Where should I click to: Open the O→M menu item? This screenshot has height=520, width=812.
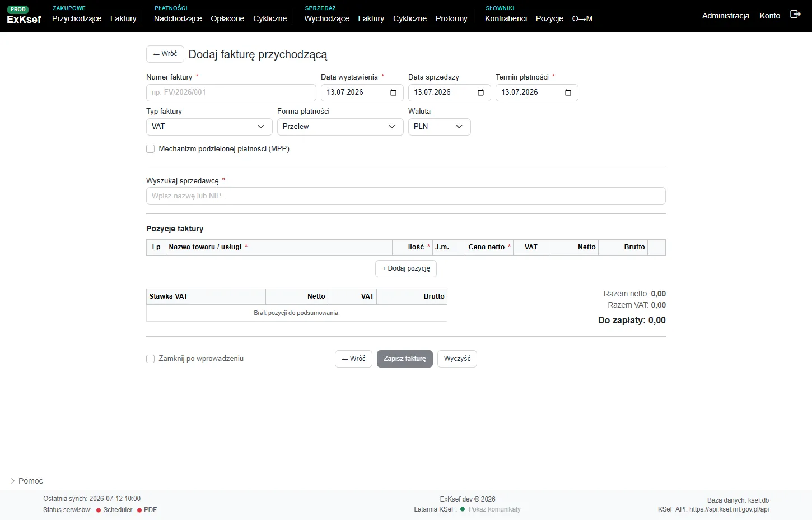coord(582,18)
